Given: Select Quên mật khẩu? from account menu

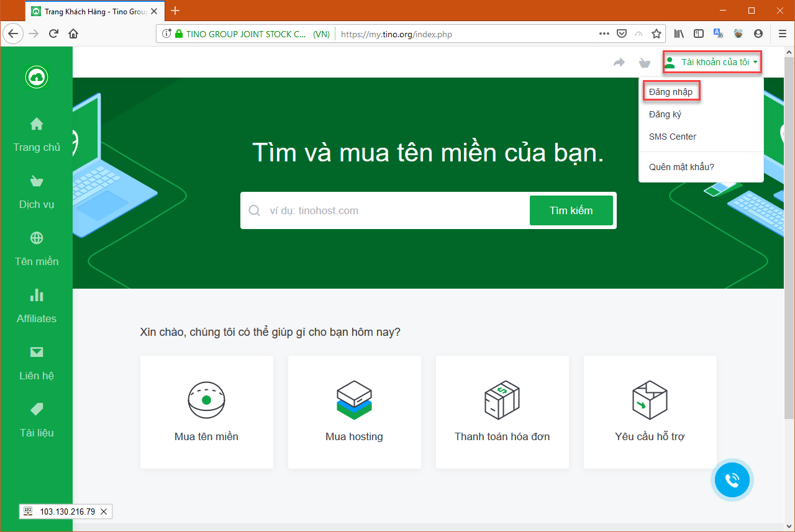Looking at the screenshot, I should (x=681, y=167).
